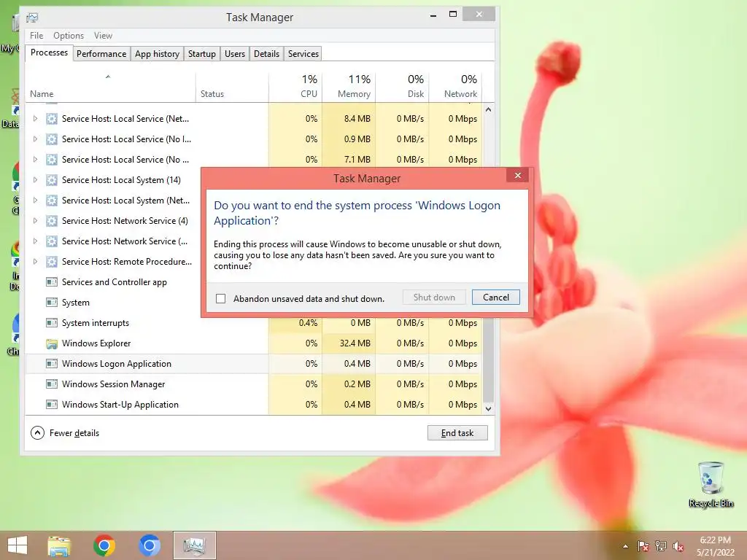Open the Options menu
Image resolution: width=747 pixels, height=560 pixels.
coord(69,36)
